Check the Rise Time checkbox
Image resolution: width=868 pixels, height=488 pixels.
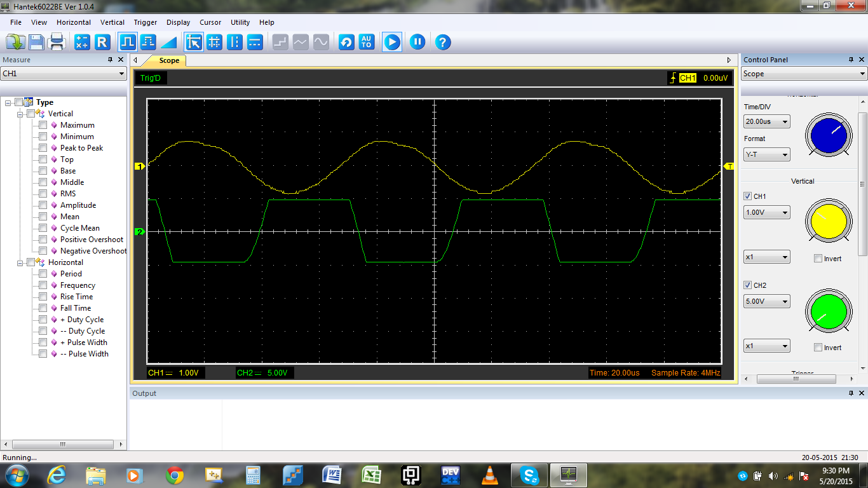tap(43, 297)
